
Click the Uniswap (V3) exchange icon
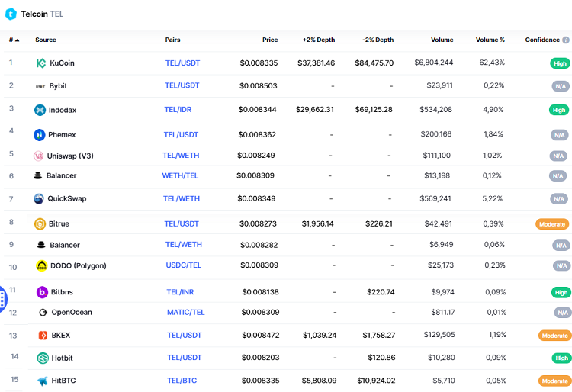(39, 156)
